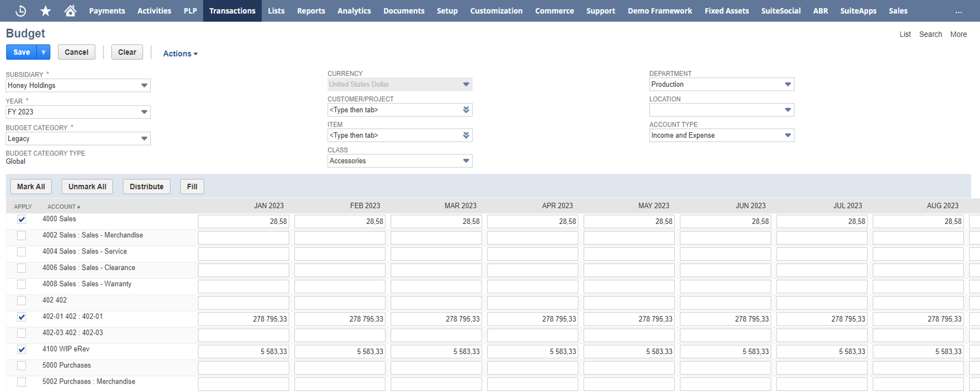This screenshot has width=980, height=392.
Task: Uncheck the 4100 WIP eRev checkbox
Action: (21, 350)
